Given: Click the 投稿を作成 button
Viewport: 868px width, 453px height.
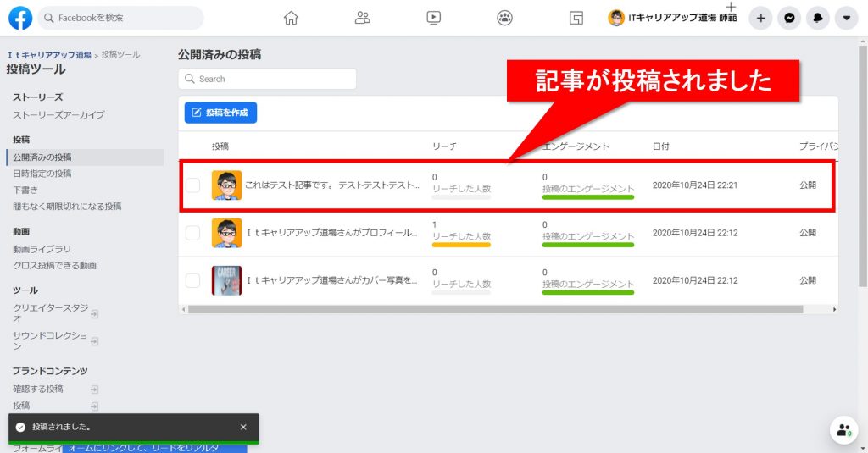Looking at the screenshot, I should tap(220, 113).
